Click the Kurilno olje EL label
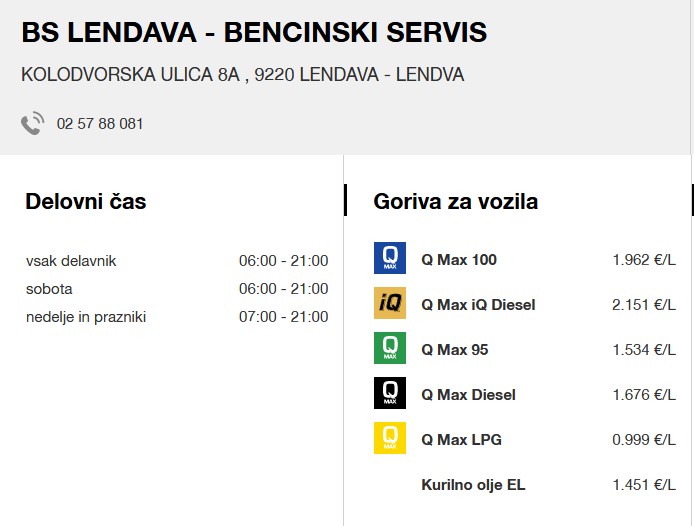The image size is (694, 526). [x=473, y=485]
